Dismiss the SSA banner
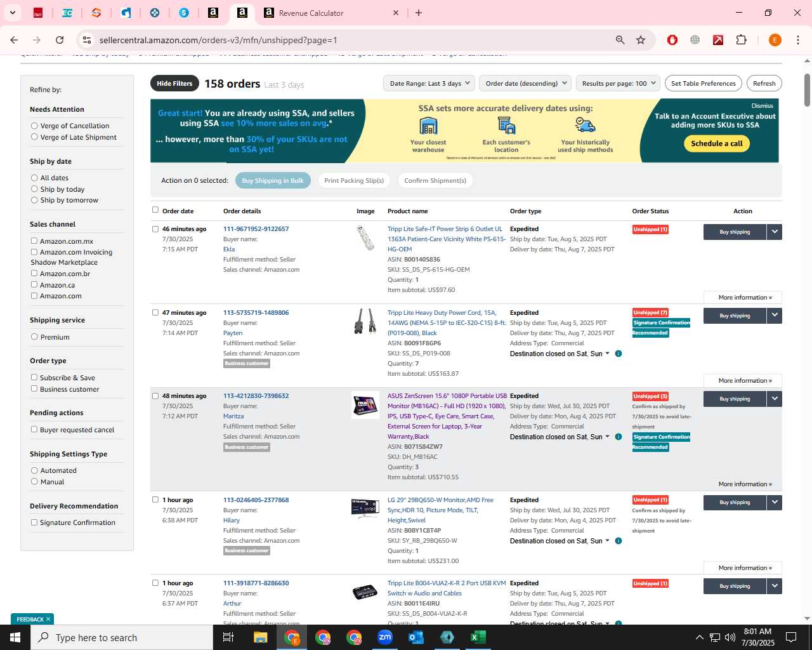Screen dimensions: 812x650 tap(762, 106)
